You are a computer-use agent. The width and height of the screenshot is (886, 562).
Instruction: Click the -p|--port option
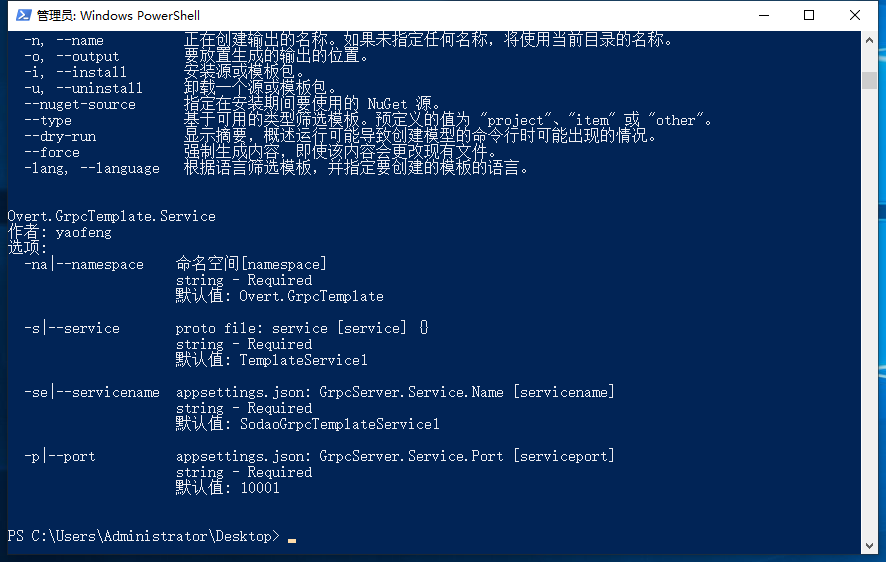(x=60, y=456)
